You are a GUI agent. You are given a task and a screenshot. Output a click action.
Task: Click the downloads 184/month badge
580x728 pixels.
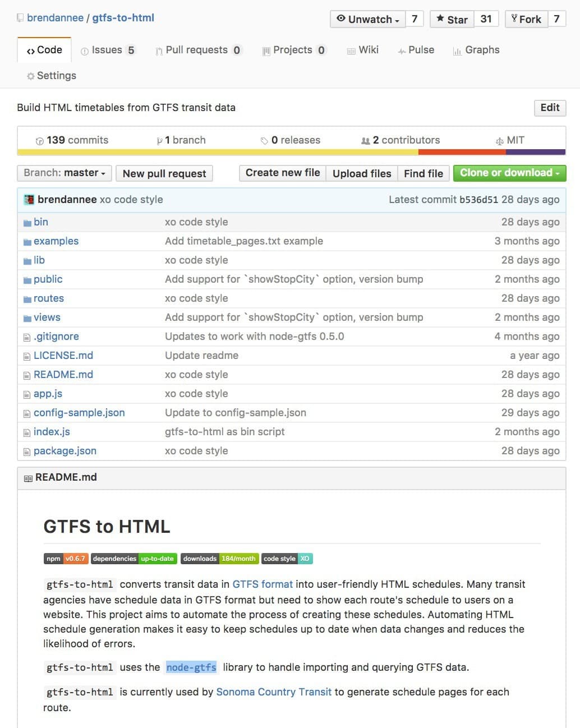coord(219,559)
